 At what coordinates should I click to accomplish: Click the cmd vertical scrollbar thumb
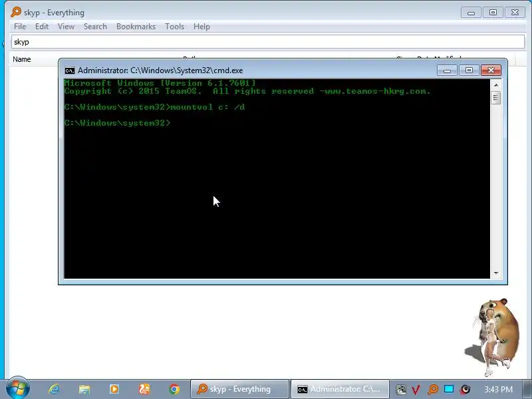point(496,98)
